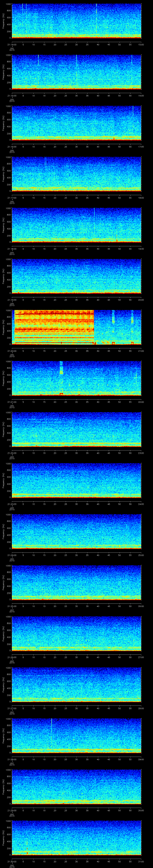
Task: Click the 21:25:00 start time label
Action: click(12, 606)
